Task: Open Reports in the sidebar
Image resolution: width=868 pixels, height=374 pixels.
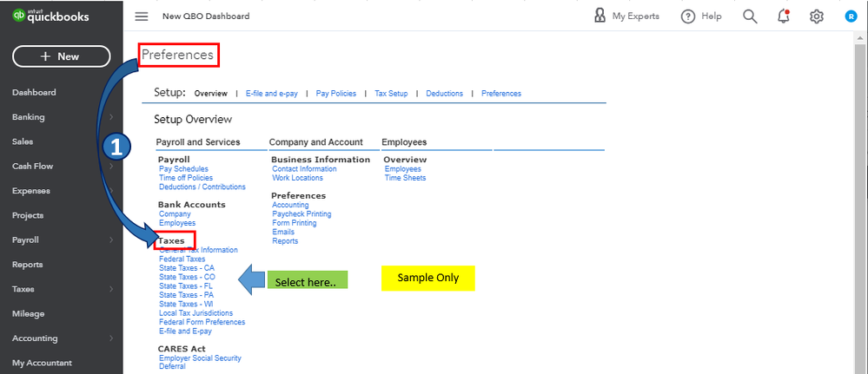Action: click(x=27, y=265)
